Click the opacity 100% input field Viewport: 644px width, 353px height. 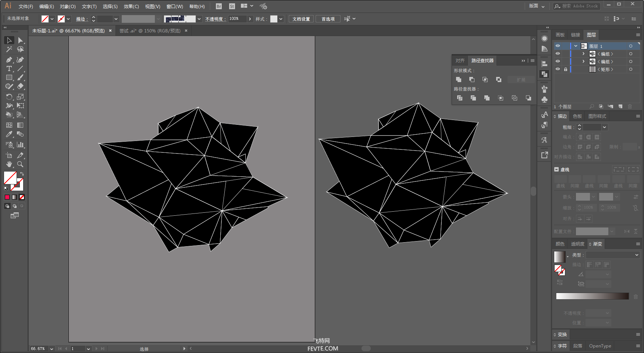[x=237, y=19]
